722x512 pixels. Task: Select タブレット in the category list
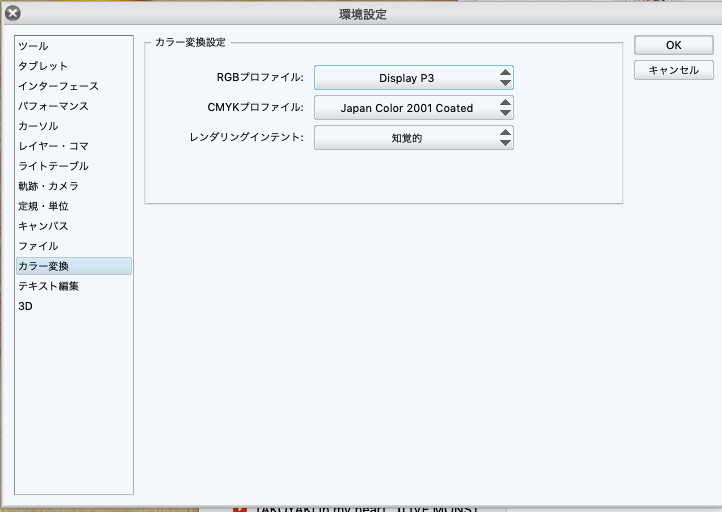click(74, 66)
